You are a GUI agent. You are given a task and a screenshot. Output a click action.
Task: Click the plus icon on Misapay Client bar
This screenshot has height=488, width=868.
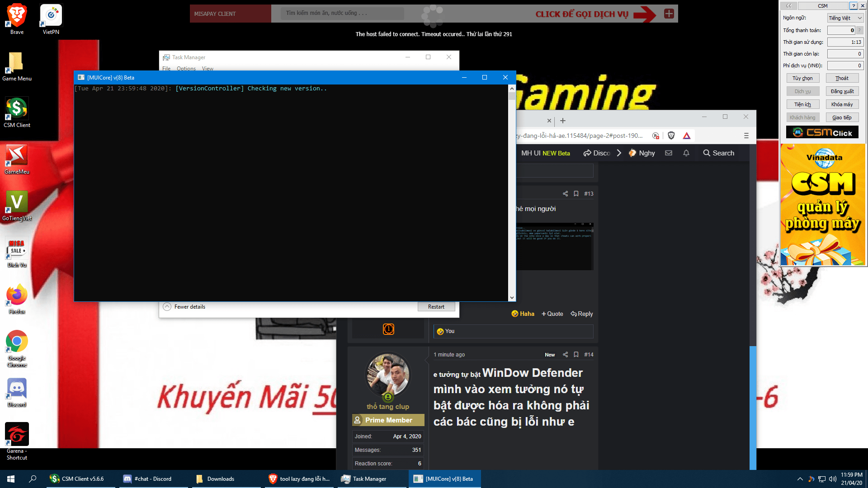[x=669, y=14]
